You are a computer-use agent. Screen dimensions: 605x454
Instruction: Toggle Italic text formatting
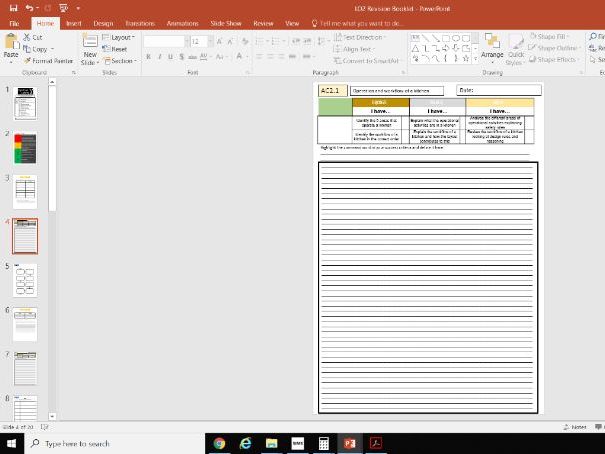(159, 57)
